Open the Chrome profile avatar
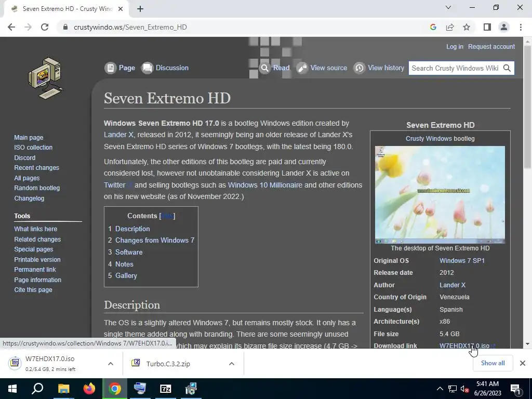This screenshot has height=399, width=532. tap(504, 27)
